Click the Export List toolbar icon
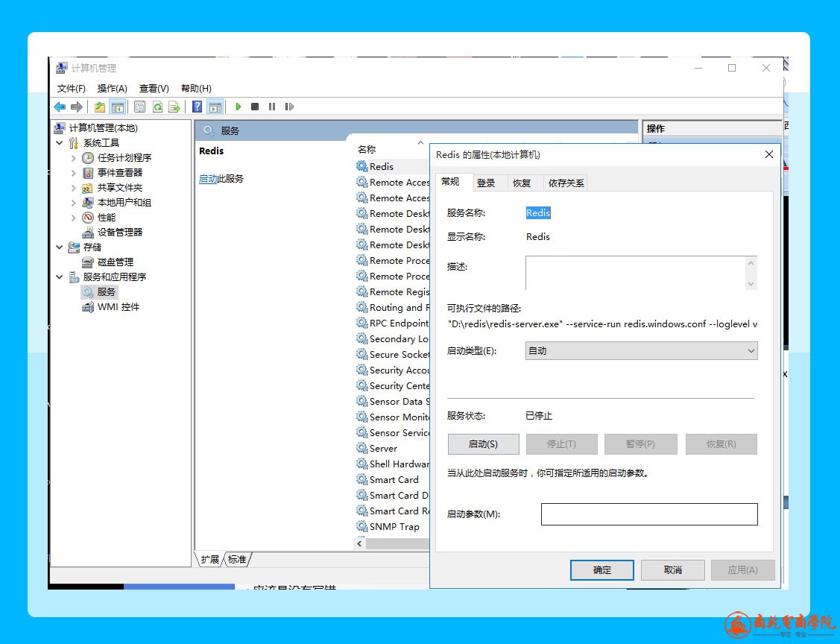Viewport: 840px width, 644px height. (x=174, y=107)
